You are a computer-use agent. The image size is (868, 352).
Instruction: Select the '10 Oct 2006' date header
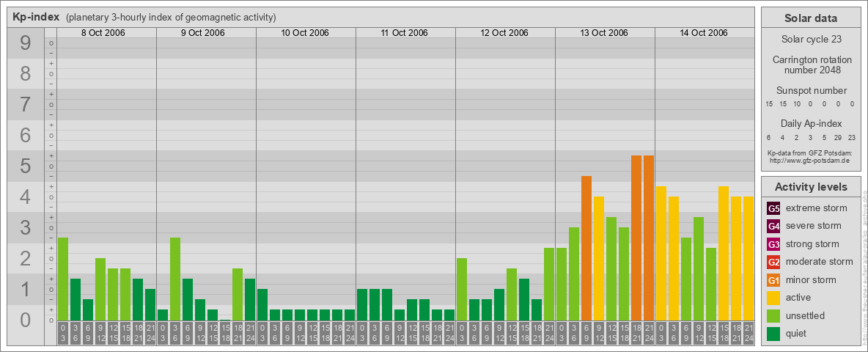click(305, 33)
